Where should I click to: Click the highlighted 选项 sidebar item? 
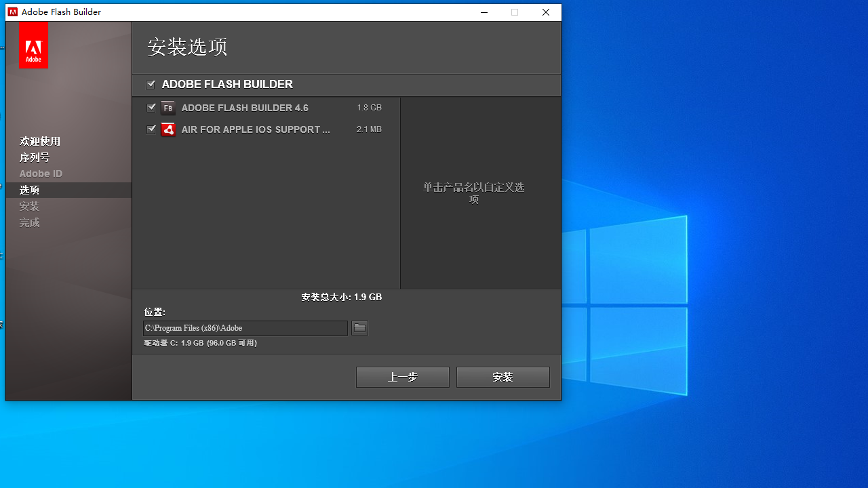coord(29,190)
